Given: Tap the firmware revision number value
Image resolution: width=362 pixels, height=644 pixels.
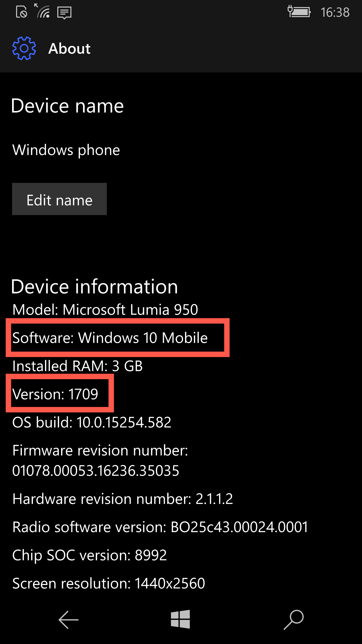Looking at the screenshot, I should [x=96, y=470].
